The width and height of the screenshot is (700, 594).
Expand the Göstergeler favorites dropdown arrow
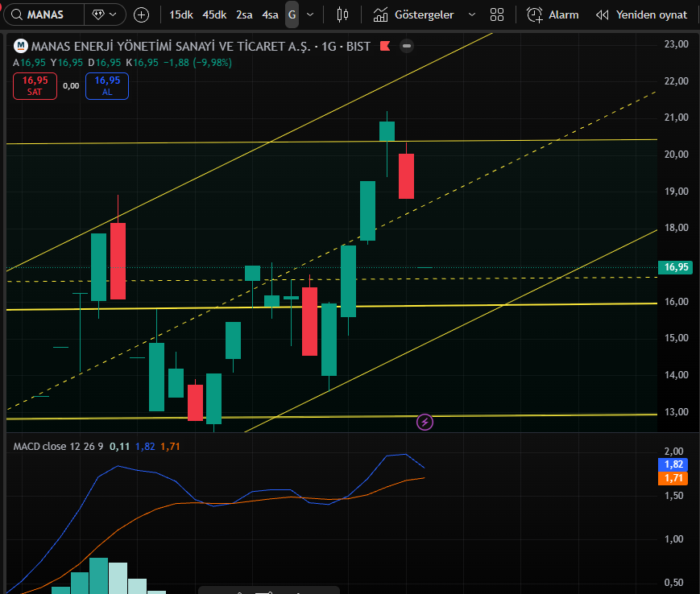pos(472,14)
